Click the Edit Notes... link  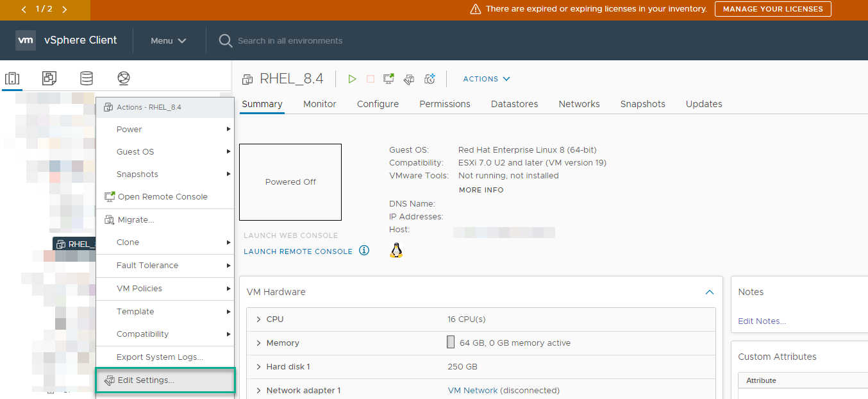[762, 321]
